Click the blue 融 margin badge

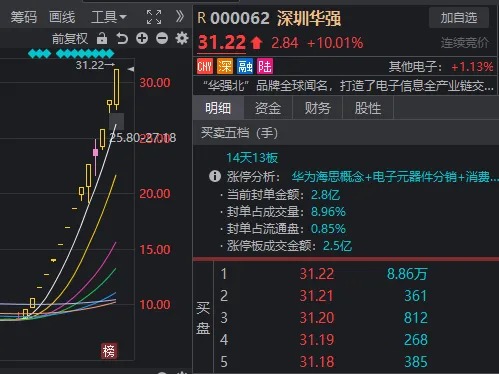245,66
